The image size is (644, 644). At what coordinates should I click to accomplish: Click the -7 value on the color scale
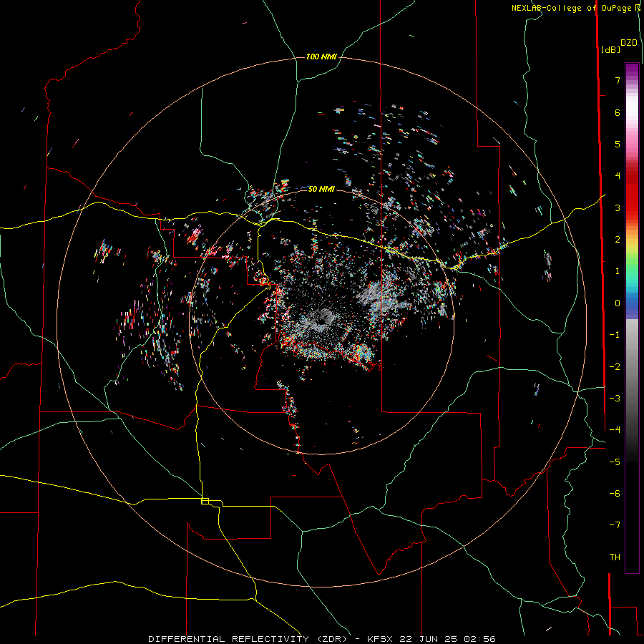[x=615, y=525]
